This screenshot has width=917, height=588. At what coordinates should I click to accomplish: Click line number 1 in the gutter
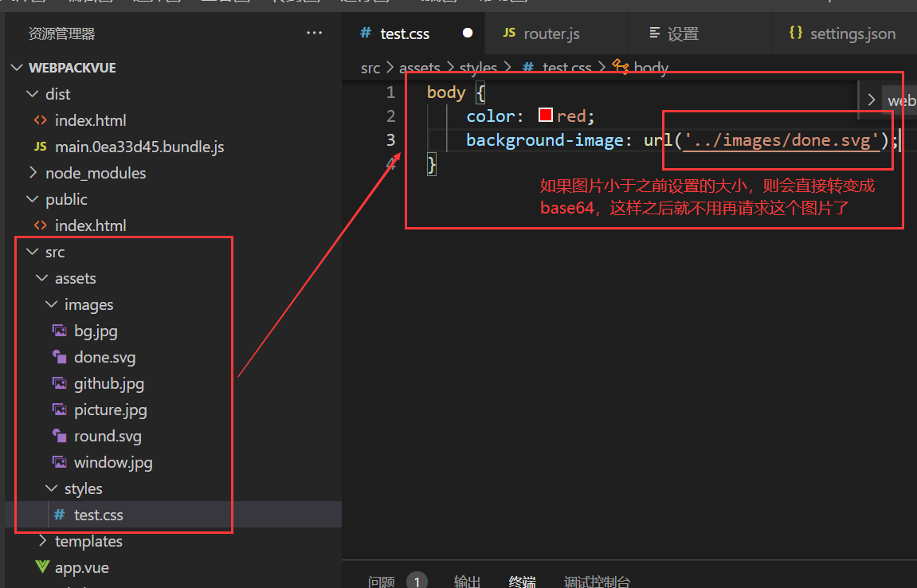tap(390, 92)
